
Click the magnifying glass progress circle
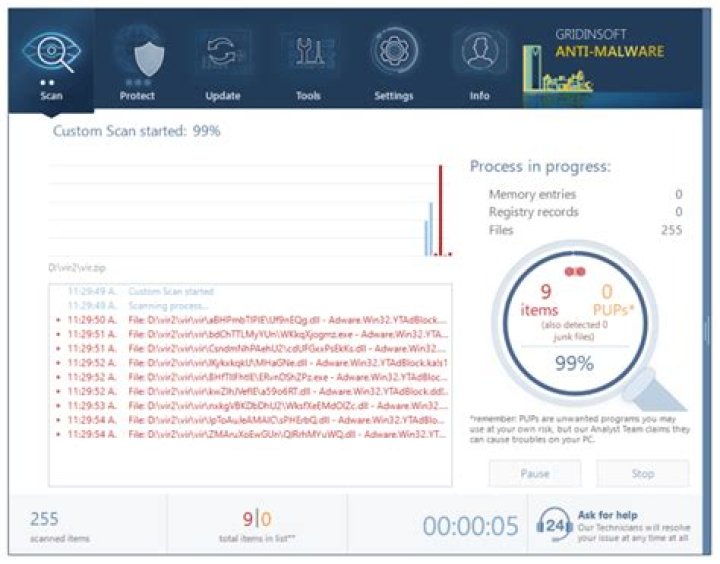[575, 321]
